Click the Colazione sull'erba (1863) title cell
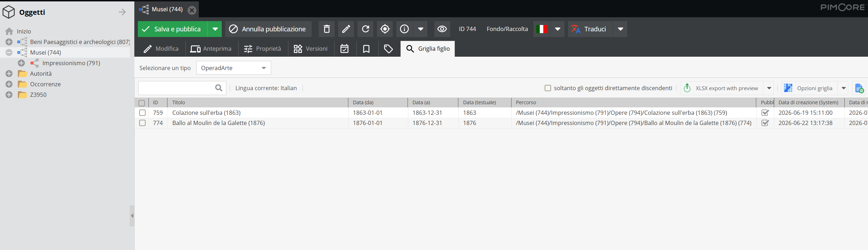 pos(258,113)
